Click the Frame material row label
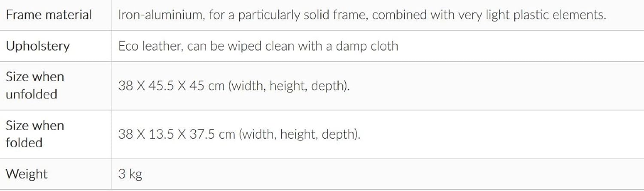The width and height of the screenshot is (644, 191). point(49,15)
